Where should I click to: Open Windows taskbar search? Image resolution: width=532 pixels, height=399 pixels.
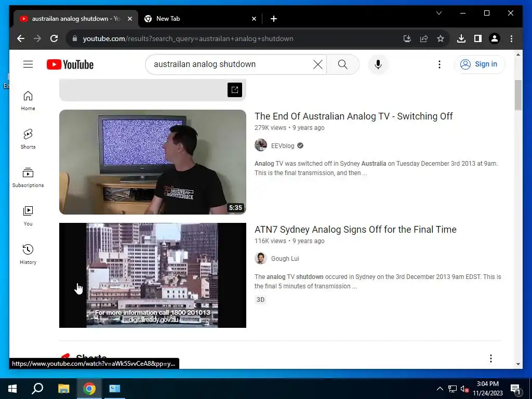[37, 389]
